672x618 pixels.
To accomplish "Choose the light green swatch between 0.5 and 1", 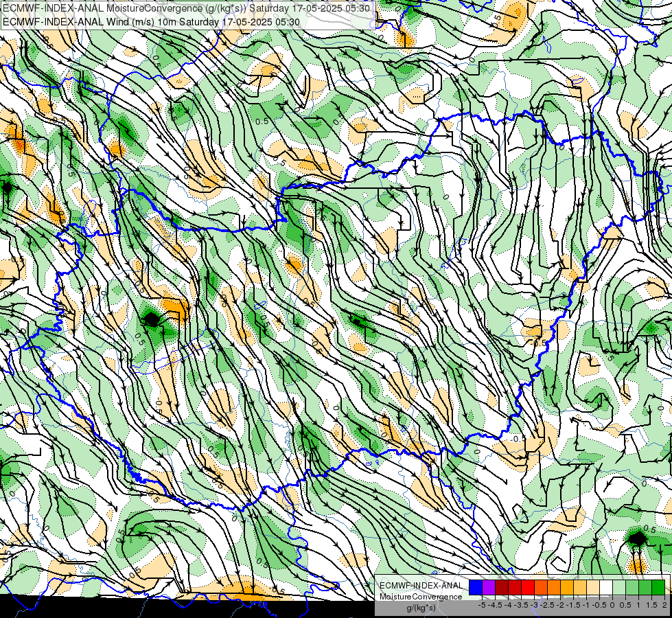I will [x=632, y=588].
